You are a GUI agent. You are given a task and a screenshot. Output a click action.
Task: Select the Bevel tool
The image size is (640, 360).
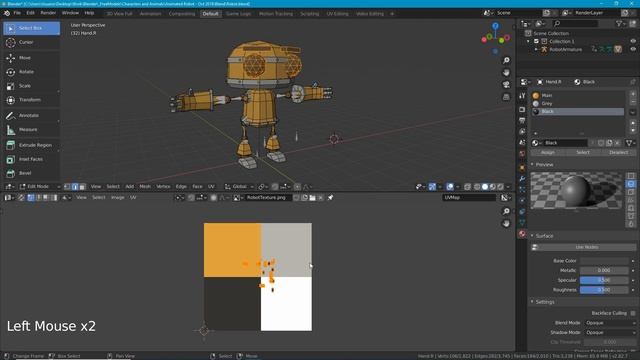point(31,173)
